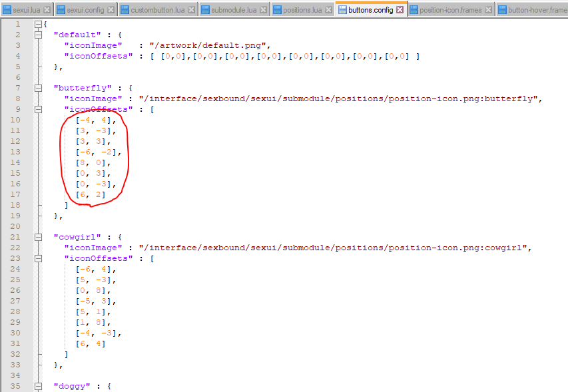
Task: Click the [5, -3] offset on line 25
Action: [x=94, y=280]
